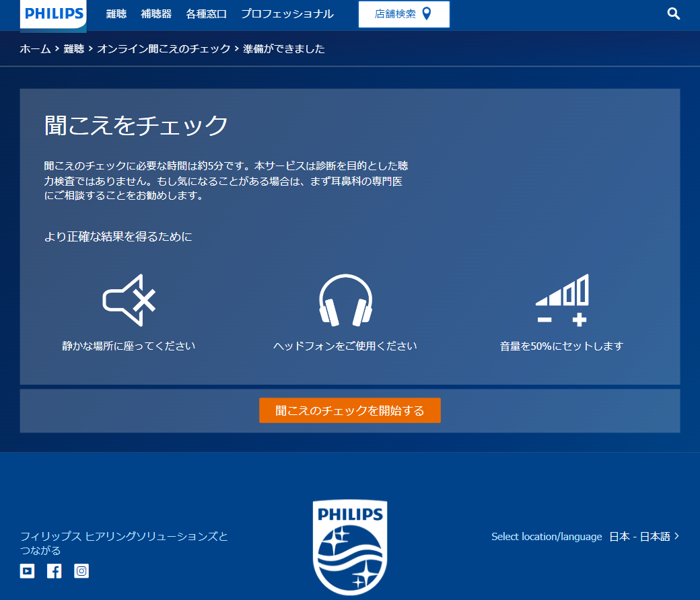700x600 pixels.
Task: Open the 各種窓口 menu item
Action: click(206, 14)
